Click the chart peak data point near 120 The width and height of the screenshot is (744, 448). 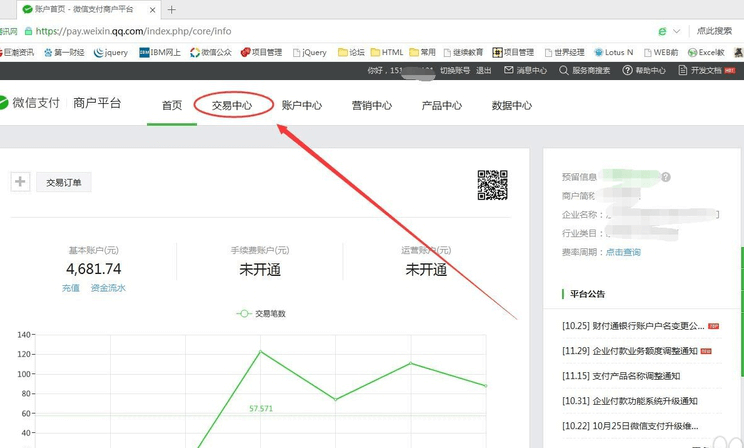tap(260, 352)
